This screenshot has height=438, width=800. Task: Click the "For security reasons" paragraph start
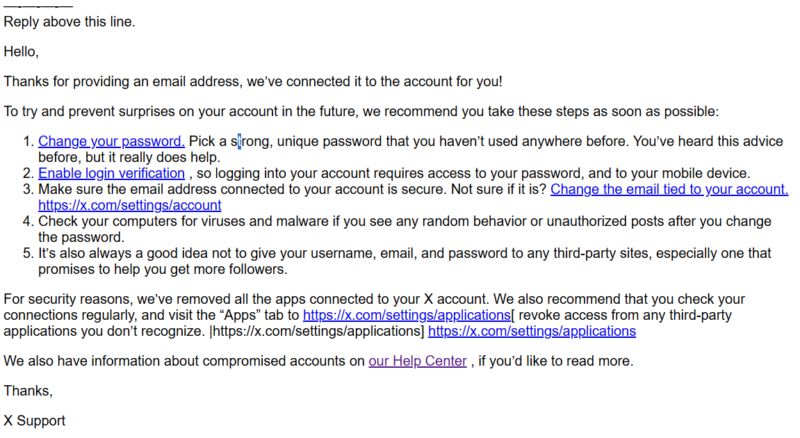(68, 299)
